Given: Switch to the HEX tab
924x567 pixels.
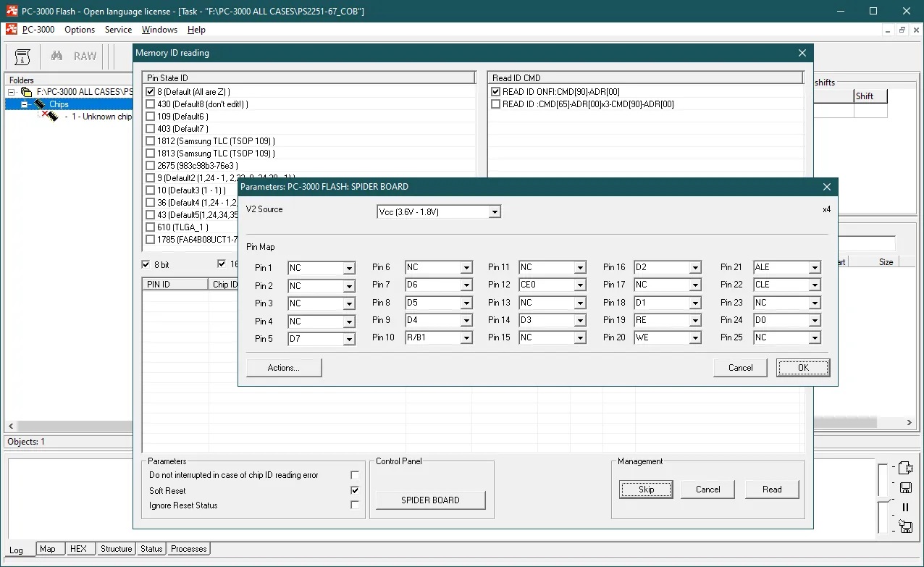Looking at the screenshot, I should (78, 549).
